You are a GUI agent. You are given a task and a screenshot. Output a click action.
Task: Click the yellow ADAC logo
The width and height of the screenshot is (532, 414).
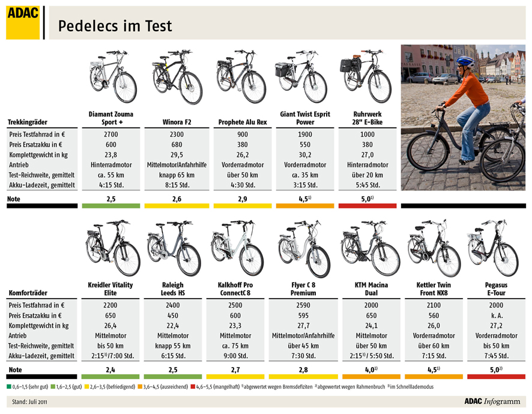click(23, 23)
